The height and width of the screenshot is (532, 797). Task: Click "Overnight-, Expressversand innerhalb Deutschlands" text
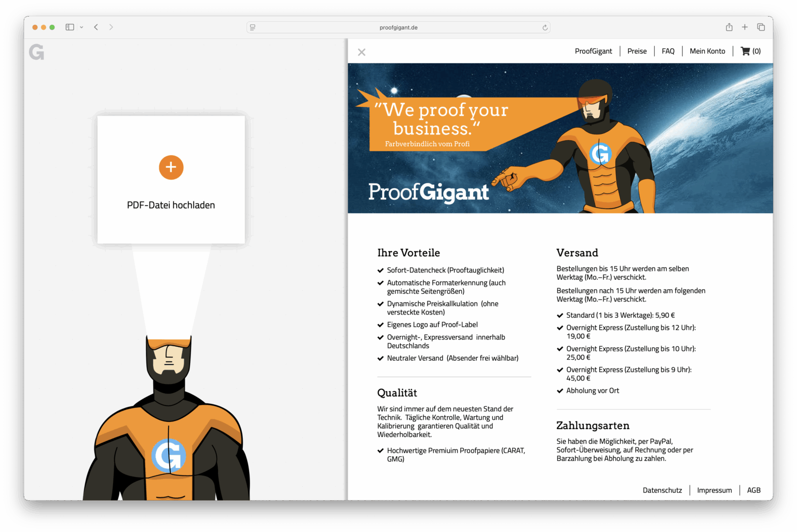[x=446, y=342]
